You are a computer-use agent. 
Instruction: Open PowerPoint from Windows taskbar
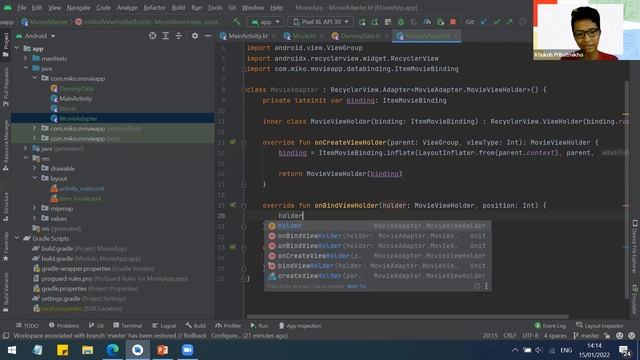coord(162,350)
